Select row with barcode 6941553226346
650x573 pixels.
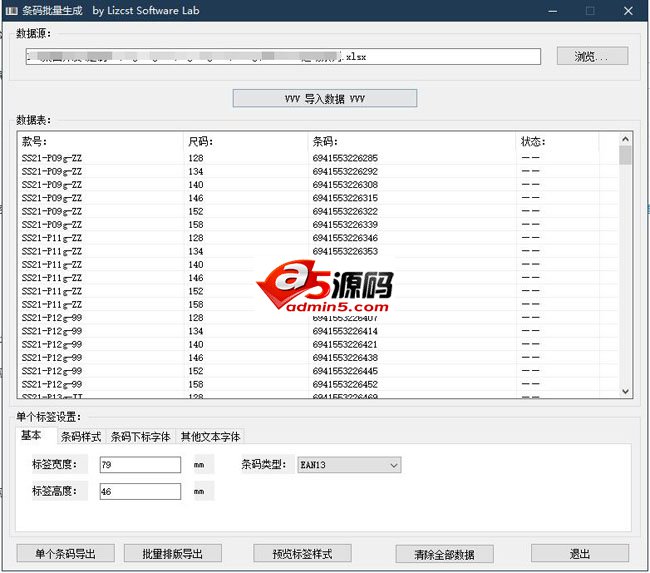pos(318,238)
